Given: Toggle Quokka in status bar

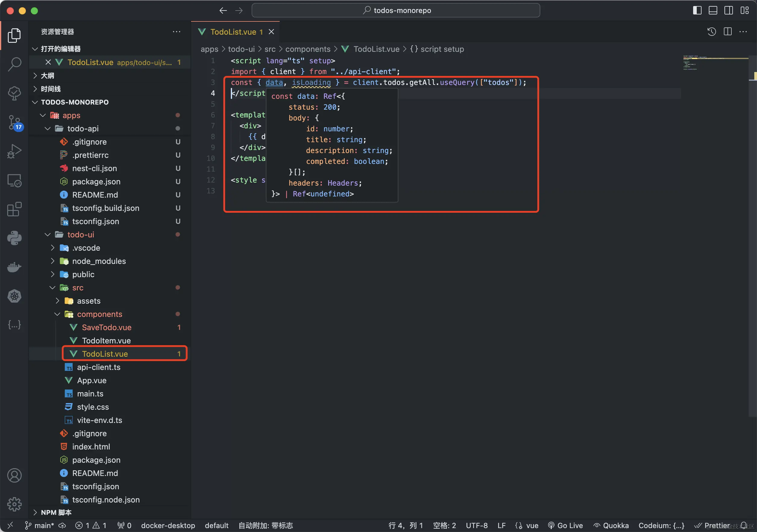Looking at the screenshot, I should [x=611, y=525].
